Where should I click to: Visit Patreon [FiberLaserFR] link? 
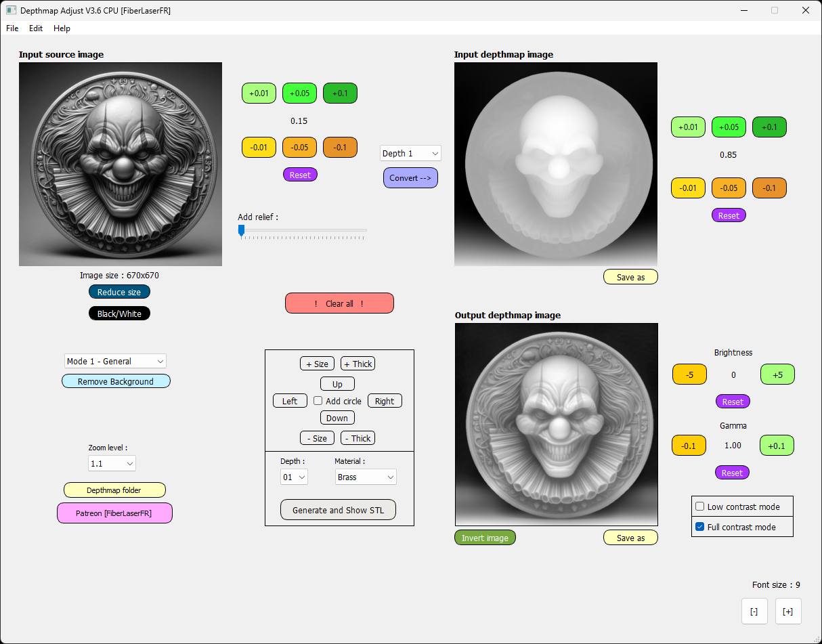point(114,513)
